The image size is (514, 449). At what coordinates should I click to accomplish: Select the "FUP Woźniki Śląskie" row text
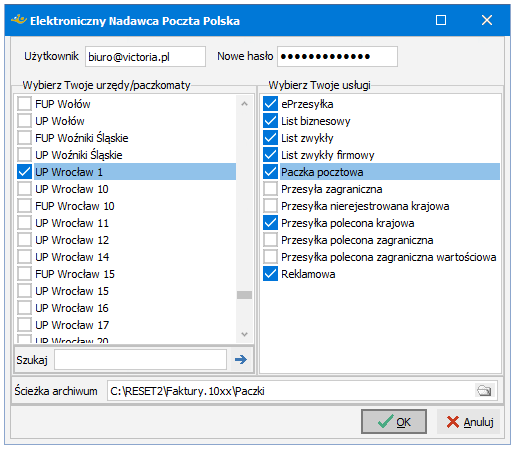82,138
